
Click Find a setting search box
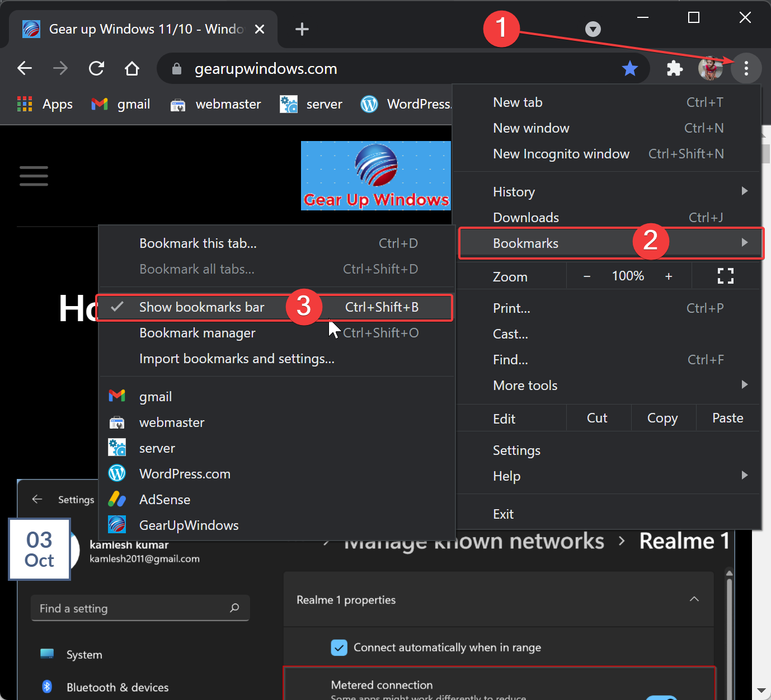pyautogui.click(x=140, y=608)
